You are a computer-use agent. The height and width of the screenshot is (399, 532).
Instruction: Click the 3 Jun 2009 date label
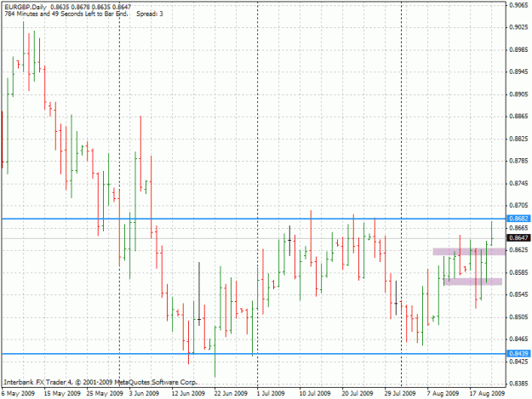click(144, 394)
